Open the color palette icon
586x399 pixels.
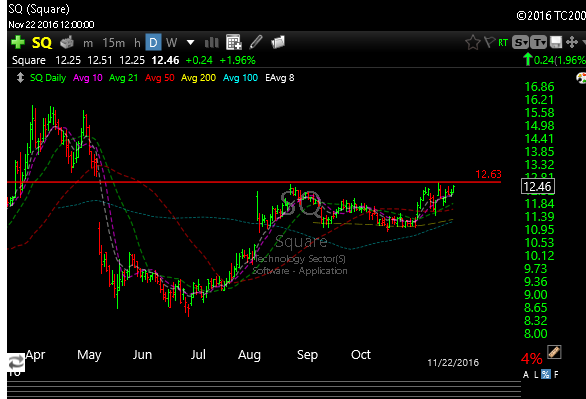[581, 78]
